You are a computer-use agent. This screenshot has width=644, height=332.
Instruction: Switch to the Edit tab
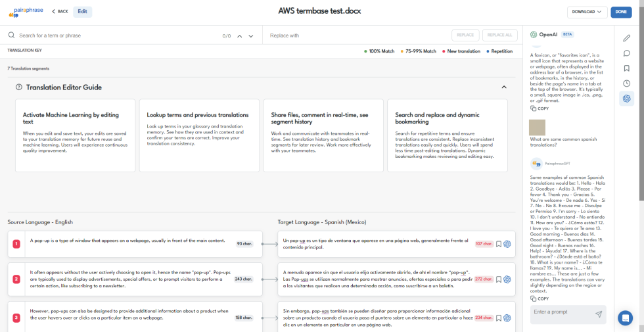coord(82,11)
